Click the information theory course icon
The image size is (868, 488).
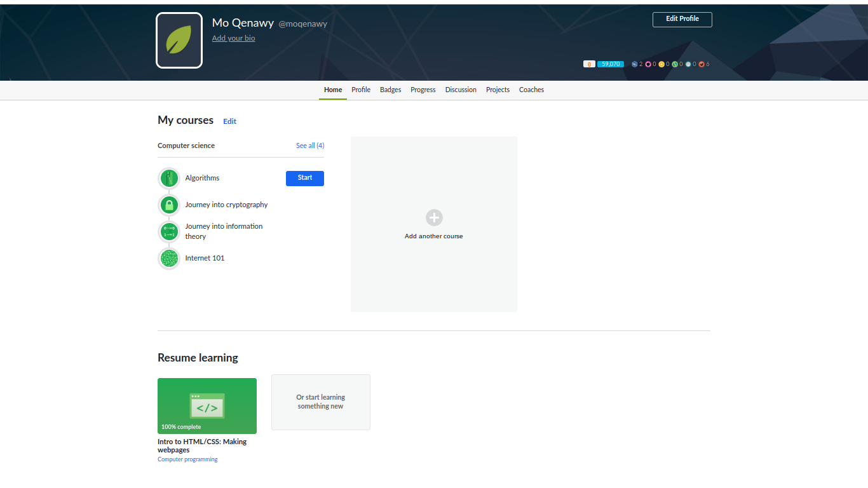tap(169, 232)
